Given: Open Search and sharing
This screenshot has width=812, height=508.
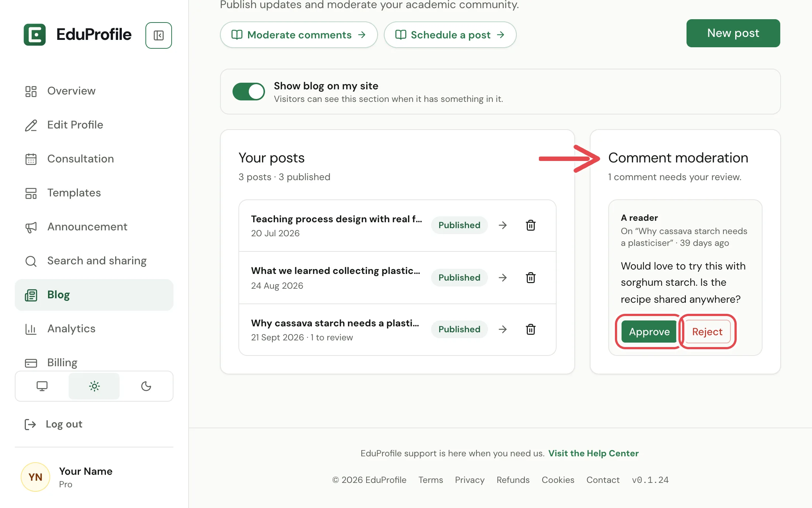Looking at the screenshot, I should [x=94, y=261].
